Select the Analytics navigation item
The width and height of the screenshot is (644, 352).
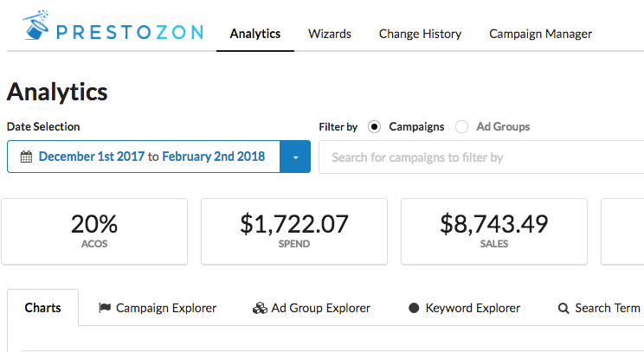pyautogui.click(x=255, y=35)
